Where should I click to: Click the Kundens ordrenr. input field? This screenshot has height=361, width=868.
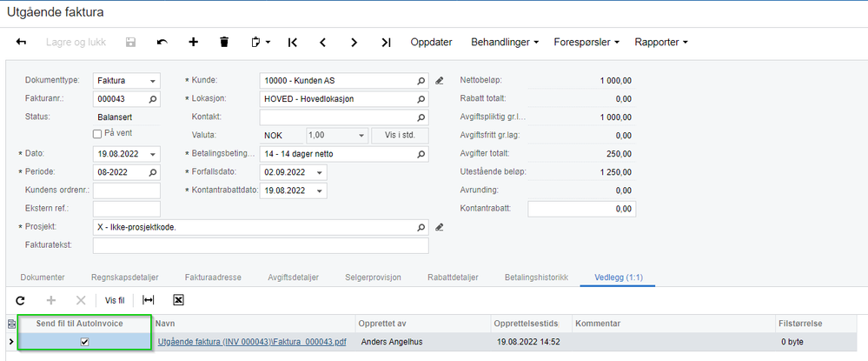(127, 191)
